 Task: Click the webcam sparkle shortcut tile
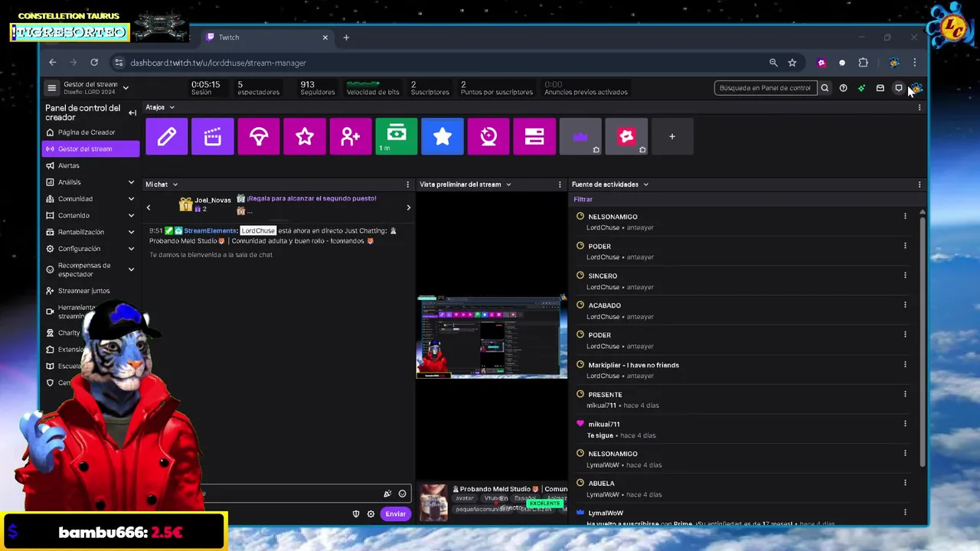tap(488, 136)
